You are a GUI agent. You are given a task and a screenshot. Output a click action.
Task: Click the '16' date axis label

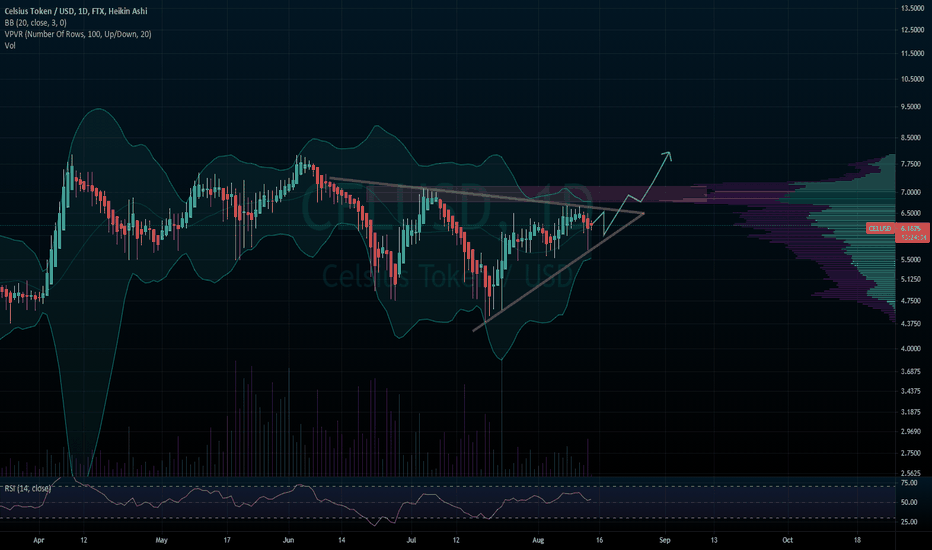coord(599,540)
